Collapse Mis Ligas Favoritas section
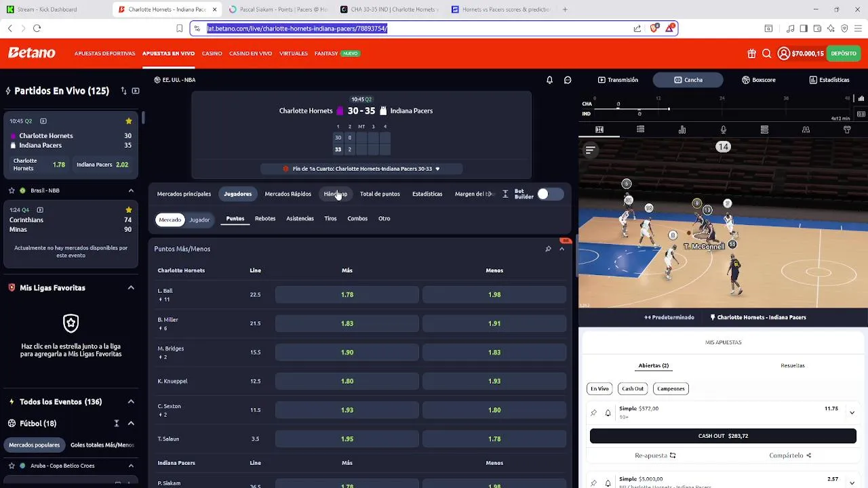The width and height of the screenshot is (868, 488). coord(131,288)
